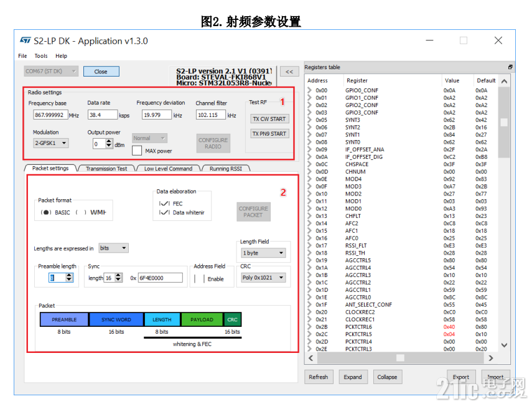Click the red 0x40 PCKTCTRL6 value
The height and width of the screenshot is (404, 532).
point(449,327)
